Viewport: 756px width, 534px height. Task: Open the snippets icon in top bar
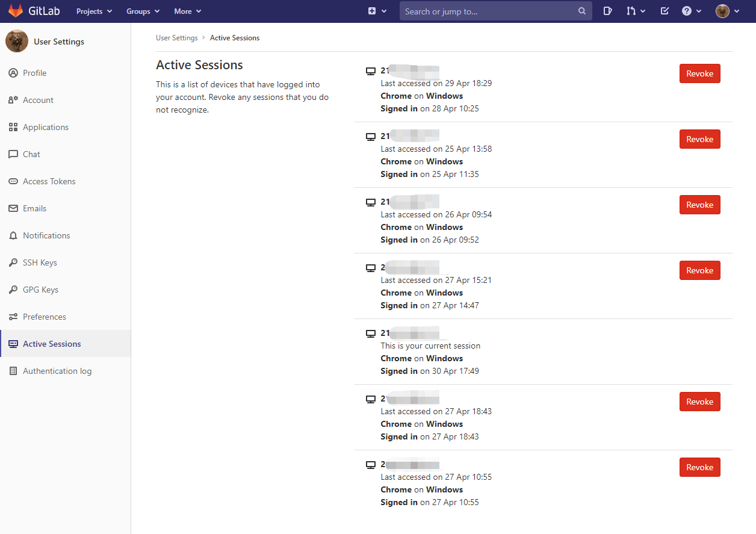tap(608, 11)
